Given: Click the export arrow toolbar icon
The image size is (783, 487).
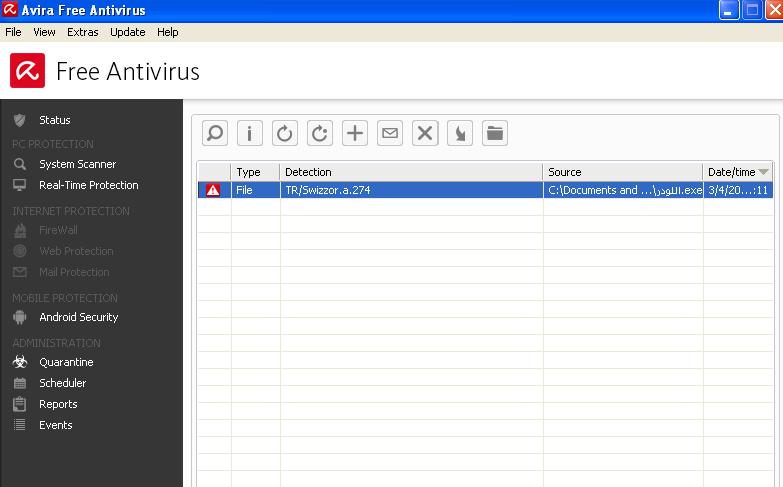Looking at the screenshot, I should pyautogui.click(x=460, y=133).
